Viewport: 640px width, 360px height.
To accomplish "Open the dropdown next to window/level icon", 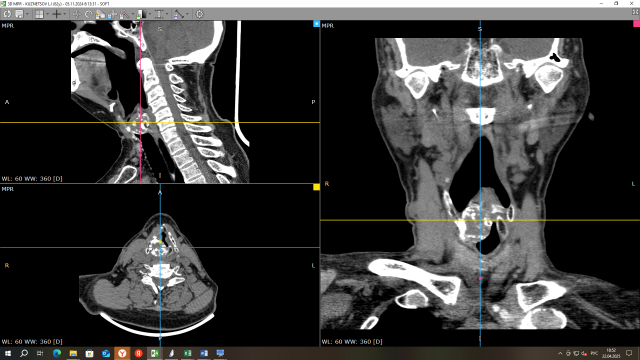I will pos(150,14).
